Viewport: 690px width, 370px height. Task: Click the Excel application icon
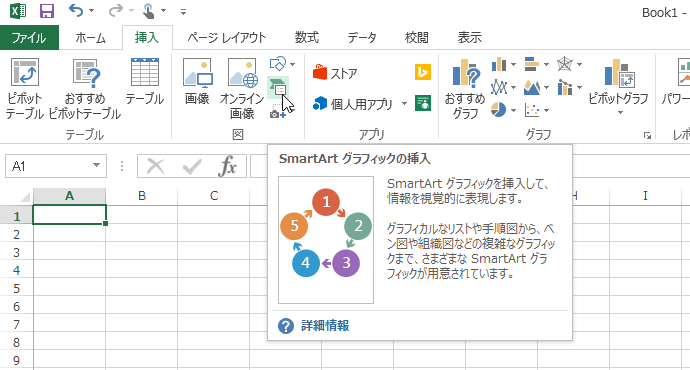click(18, 11)
